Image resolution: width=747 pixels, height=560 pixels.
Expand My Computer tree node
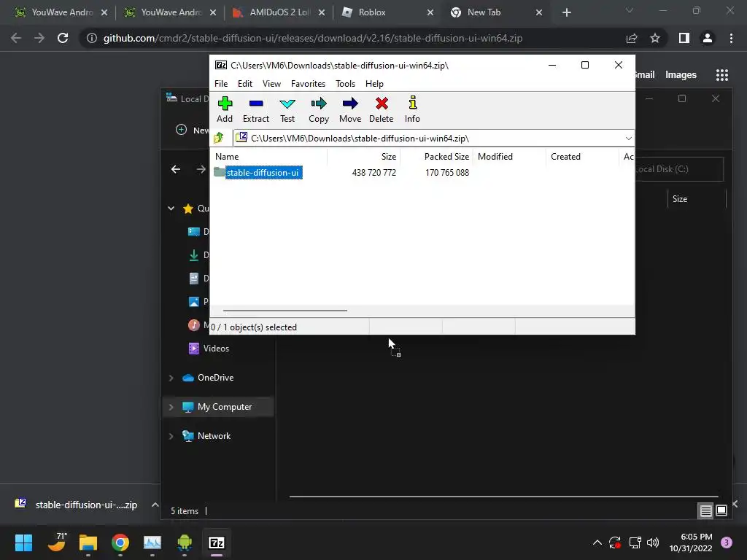pos(171,407)
